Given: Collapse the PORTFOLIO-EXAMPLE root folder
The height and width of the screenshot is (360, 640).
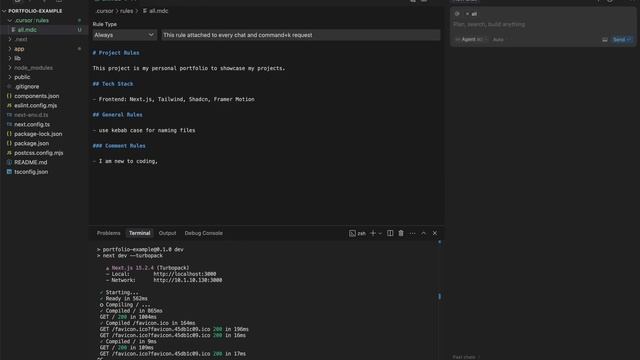Looking at the screenshot, I should pyautogui.click(x=4, y=11).
